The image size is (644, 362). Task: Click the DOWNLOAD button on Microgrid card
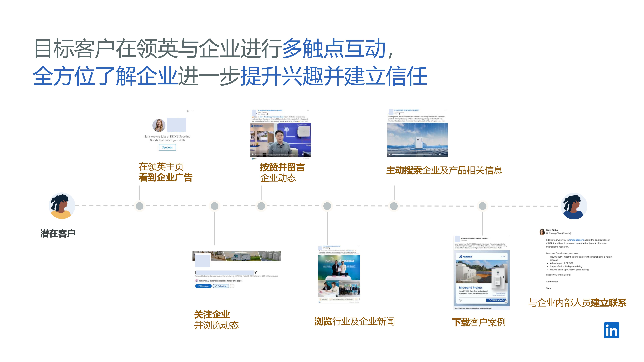pyautogui.click(x=496, y=300)
